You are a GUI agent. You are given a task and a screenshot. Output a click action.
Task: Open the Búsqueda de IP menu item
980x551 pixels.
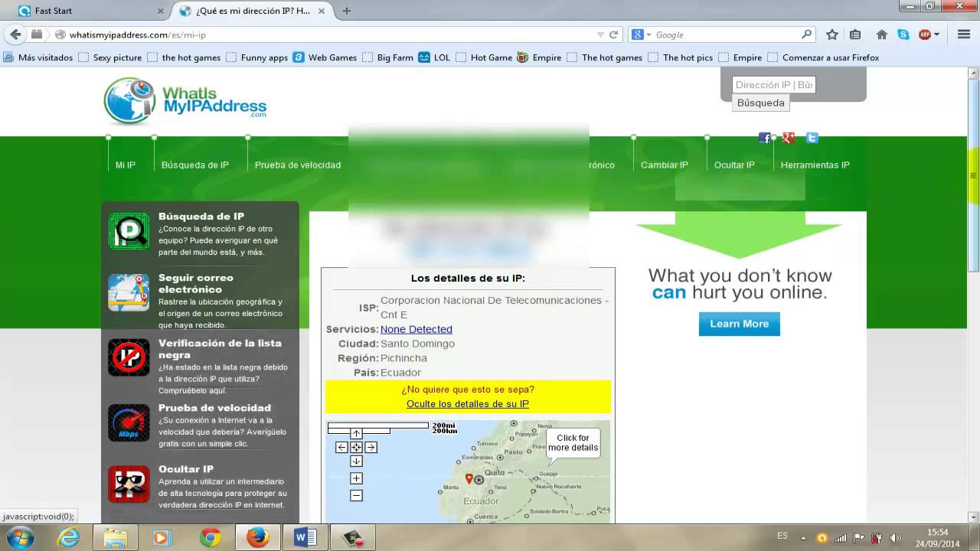[x=195, y=165]
